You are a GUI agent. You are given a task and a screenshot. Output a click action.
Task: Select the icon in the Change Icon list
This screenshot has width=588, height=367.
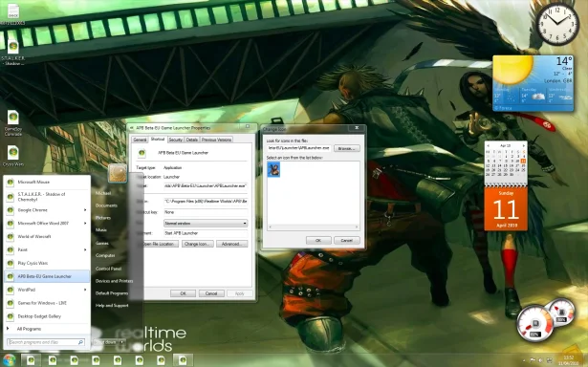(273, 169)
